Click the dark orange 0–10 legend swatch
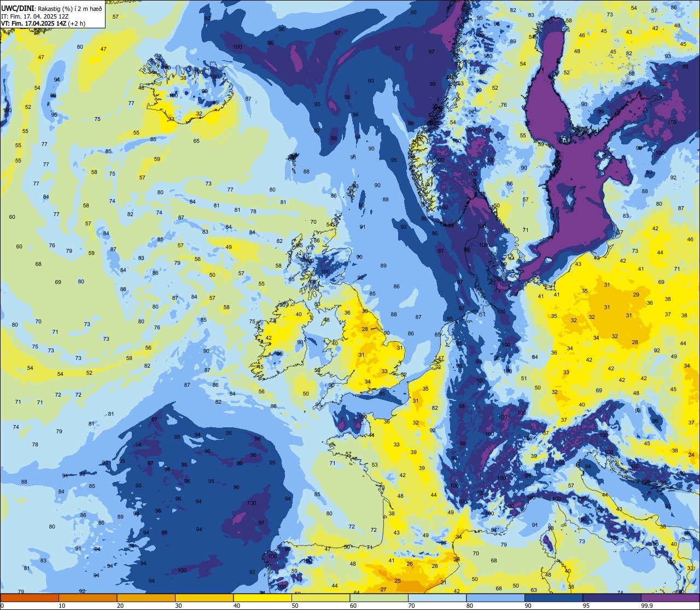The height and width of the screenshot is (610, 700). coord(30,597)
